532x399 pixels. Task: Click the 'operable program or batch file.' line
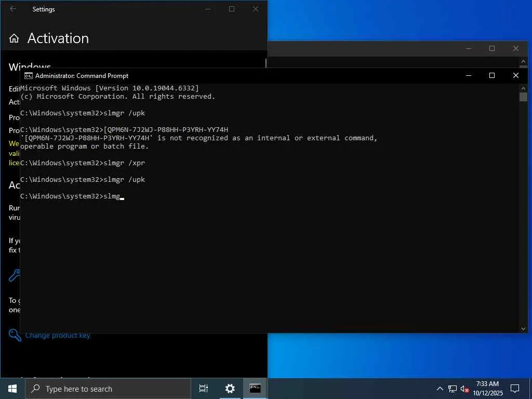(85, 146)
